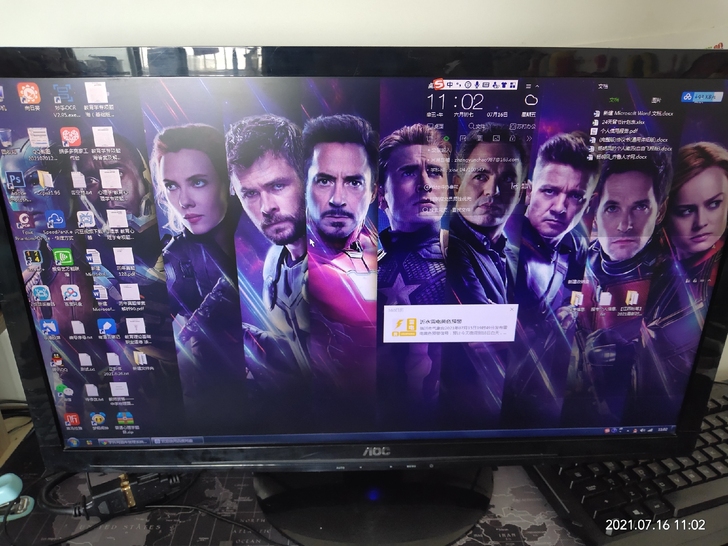
Task: Open the blue TV video downloader shortcut
Action: (x=85, y=219)
